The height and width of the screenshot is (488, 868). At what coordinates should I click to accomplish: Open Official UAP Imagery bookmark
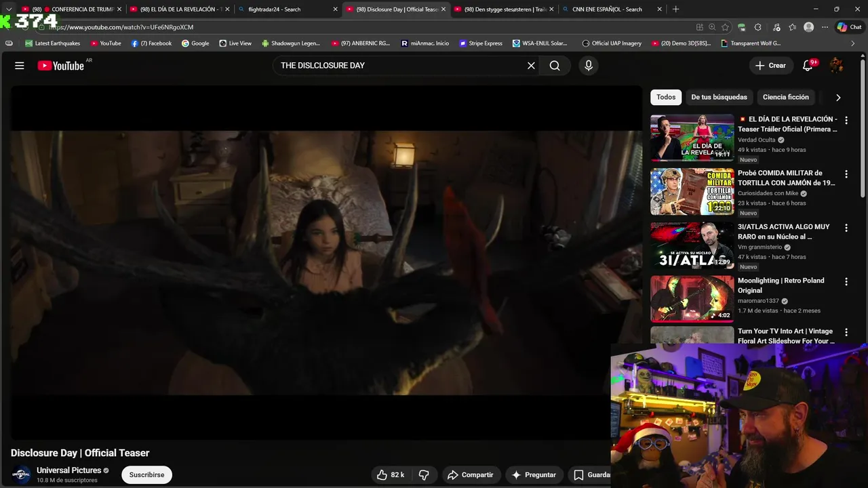coord(612,43)
